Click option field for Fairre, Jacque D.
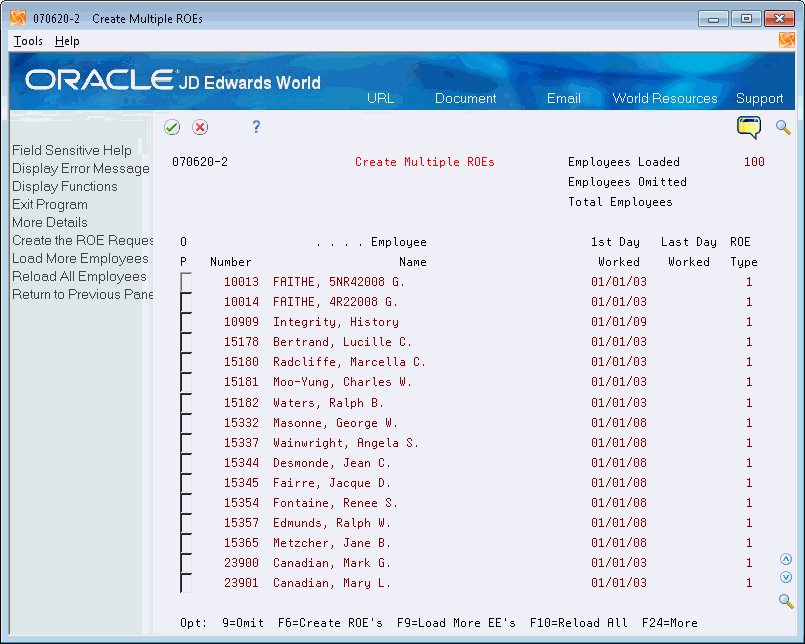805x644 pixels. 186,483
